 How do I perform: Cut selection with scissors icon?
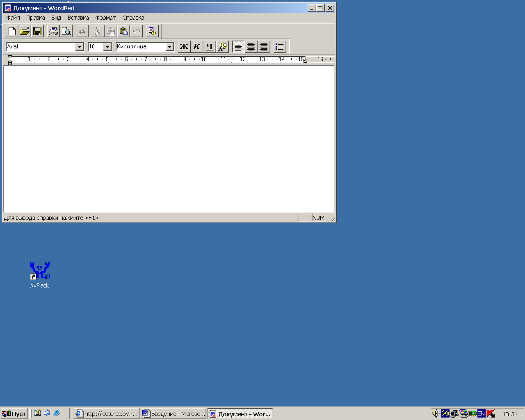(98, 31)
